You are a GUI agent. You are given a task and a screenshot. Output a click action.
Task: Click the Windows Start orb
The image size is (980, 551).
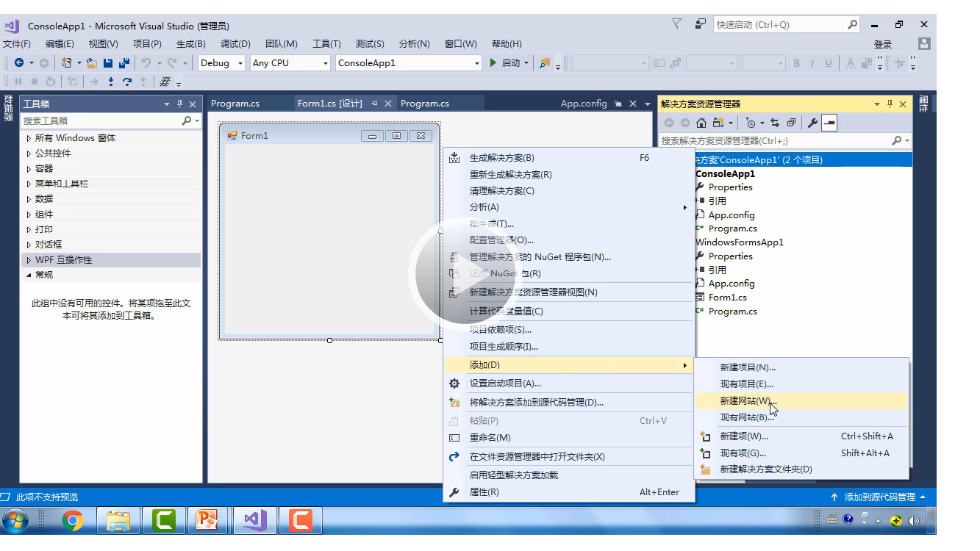(15, 521)
